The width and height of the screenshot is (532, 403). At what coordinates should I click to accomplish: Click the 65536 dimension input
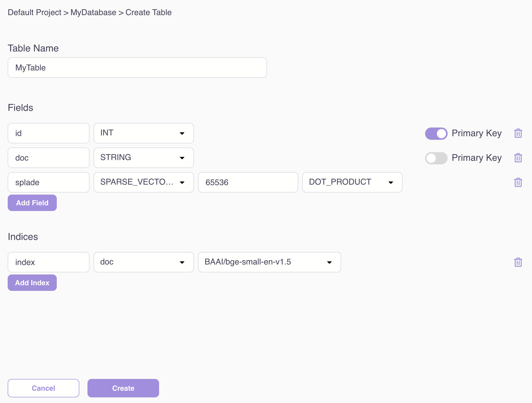tap(248, 182)
